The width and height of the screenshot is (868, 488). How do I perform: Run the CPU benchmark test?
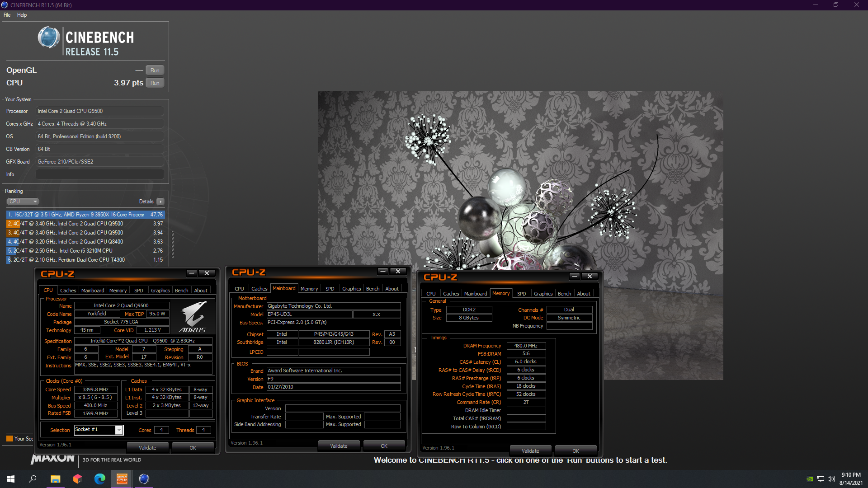click(155, 83)
